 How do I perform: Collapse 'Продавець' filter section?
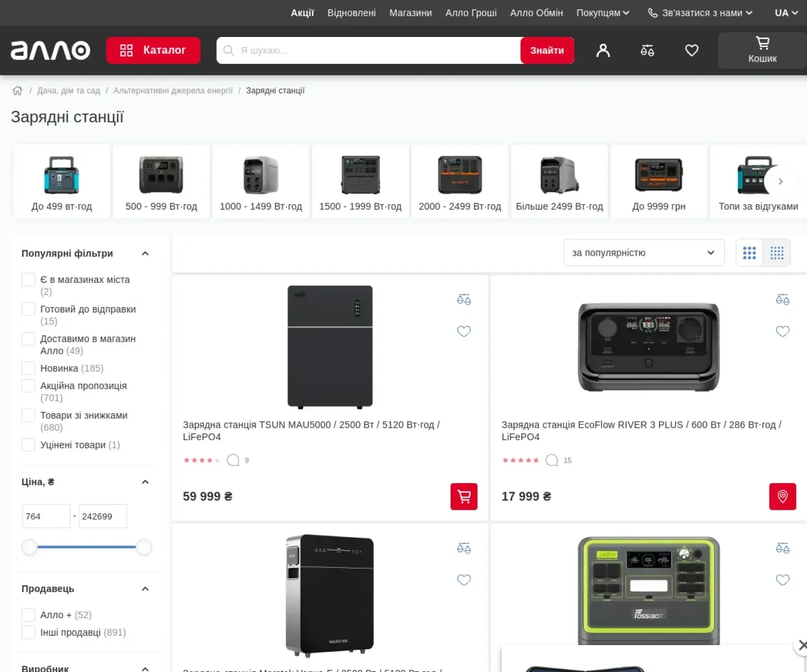(x=145, y=589)
